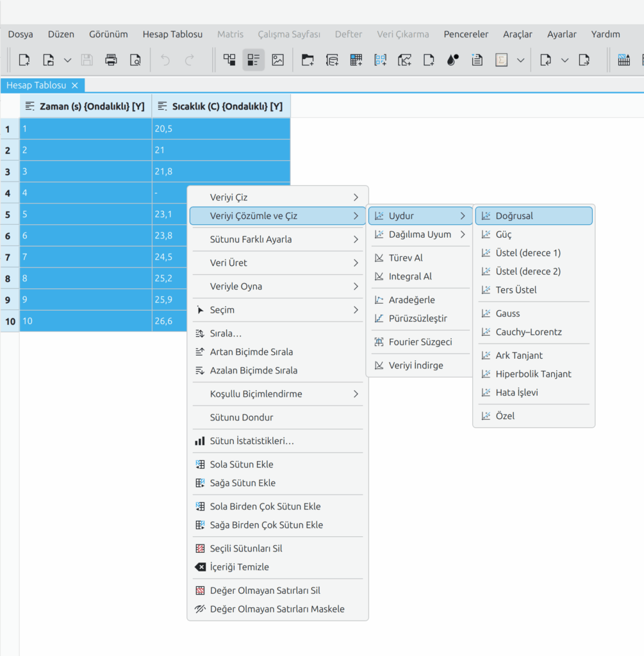Open dropdown arrow beside sigma notebook icon

click(520, 60)
